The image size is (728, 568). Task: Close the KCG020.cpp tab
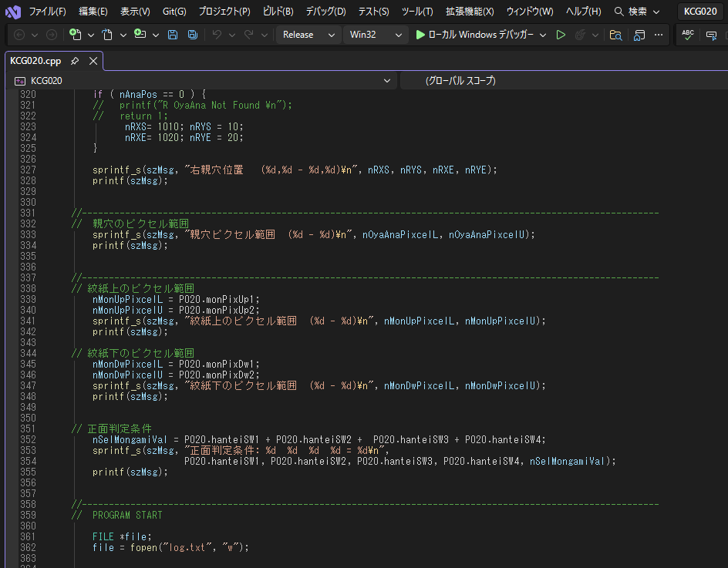pos(93,61)
